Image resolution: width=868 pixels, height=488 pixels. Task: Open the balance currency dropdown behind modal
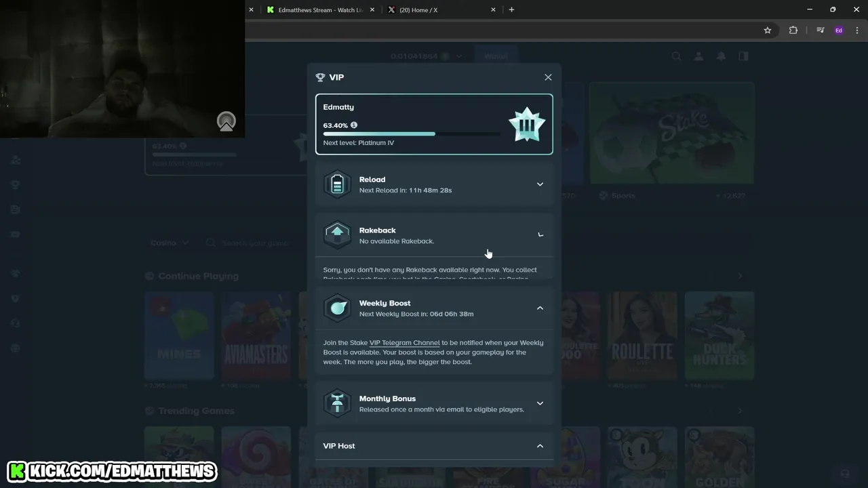[459, 56]
